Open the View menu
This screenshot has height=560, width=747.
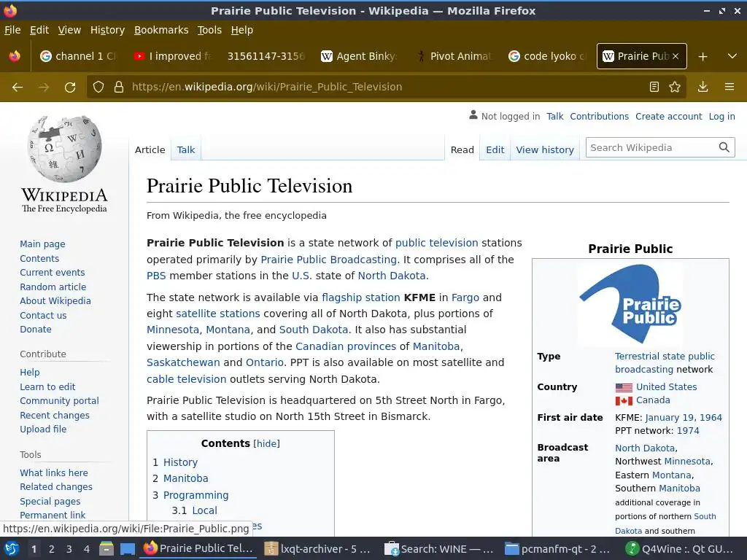point(69,30)
